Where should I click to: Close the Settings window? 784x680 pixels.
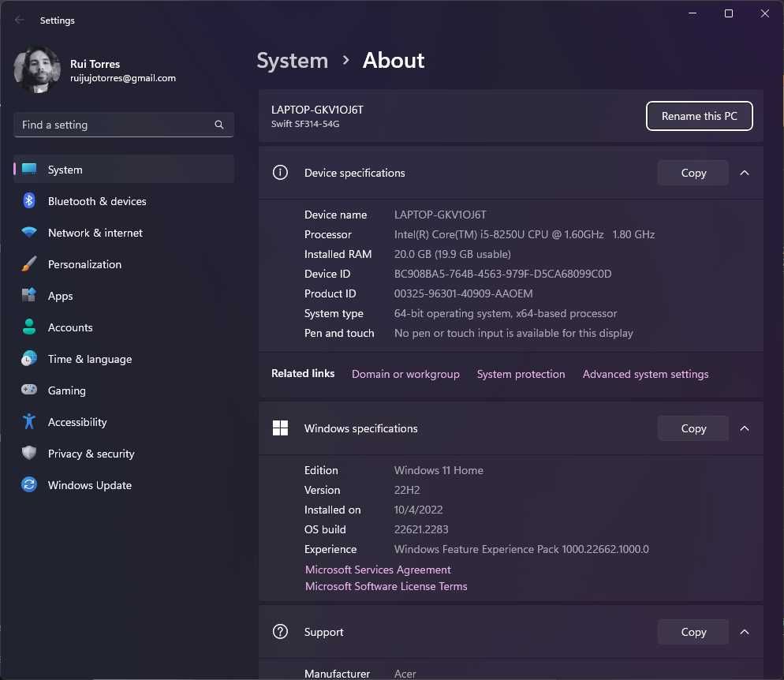coord(764,13)
